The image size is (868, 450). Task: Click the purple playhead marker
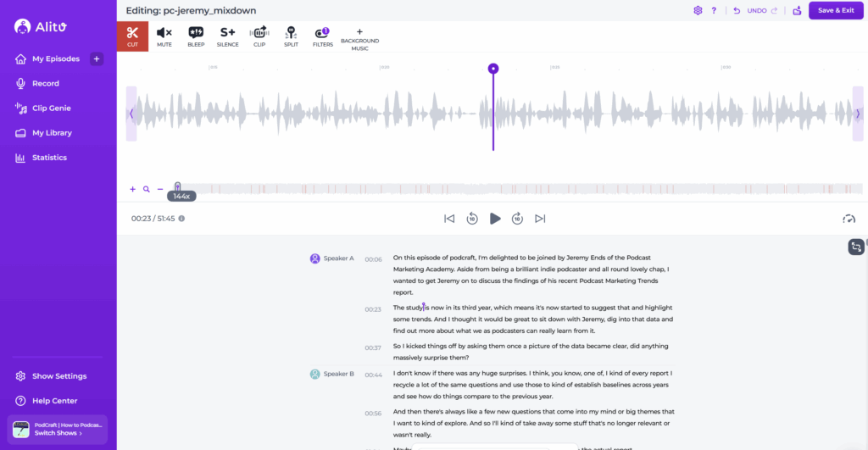pos(493,69)
